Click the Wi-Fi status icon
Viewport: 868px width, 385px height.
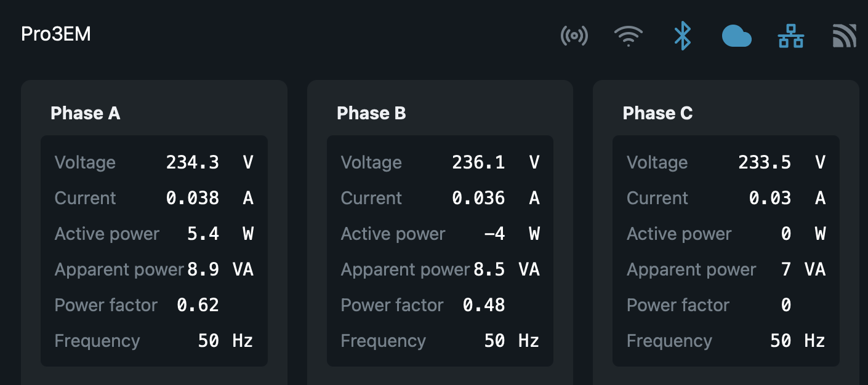tap(628, 36)
